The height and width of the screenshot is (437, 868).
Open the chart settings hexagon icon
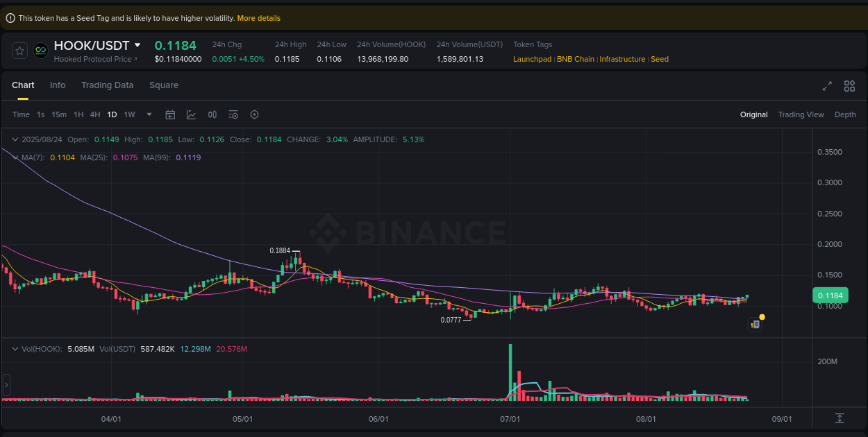pos(254,114)
